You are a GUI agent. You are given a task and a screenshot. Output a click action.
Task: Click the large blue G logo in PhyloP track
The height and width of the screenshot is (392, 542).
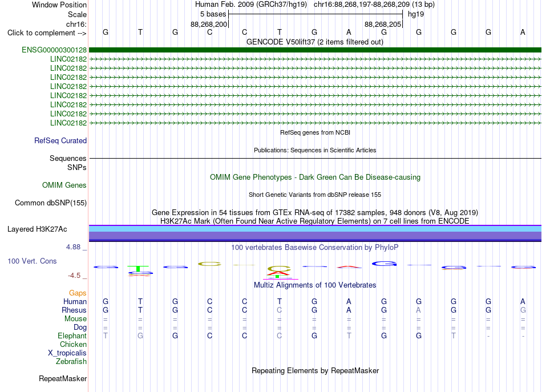tap(384, 264)
